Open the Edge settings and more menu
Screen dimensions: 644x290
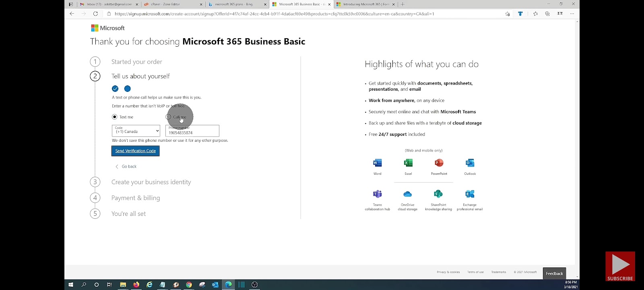point(572,14)
